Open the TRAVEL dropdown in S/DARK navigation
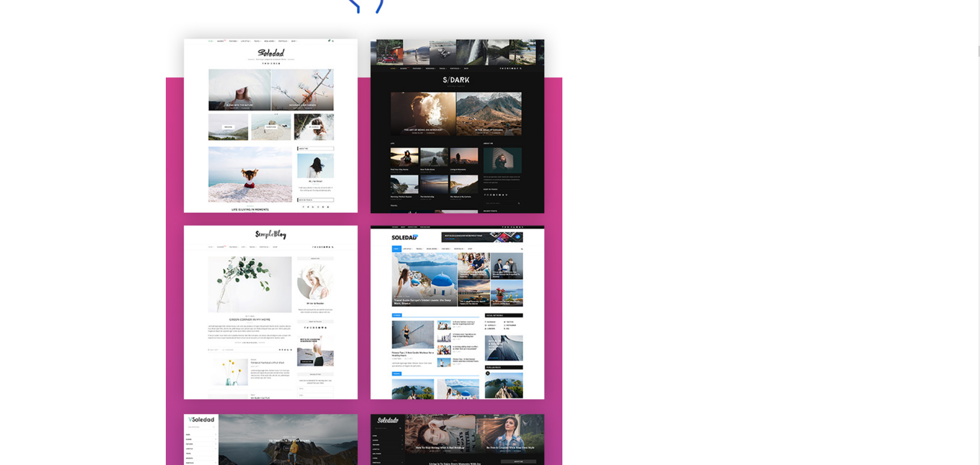980x465 pixels. pos(443,68)
